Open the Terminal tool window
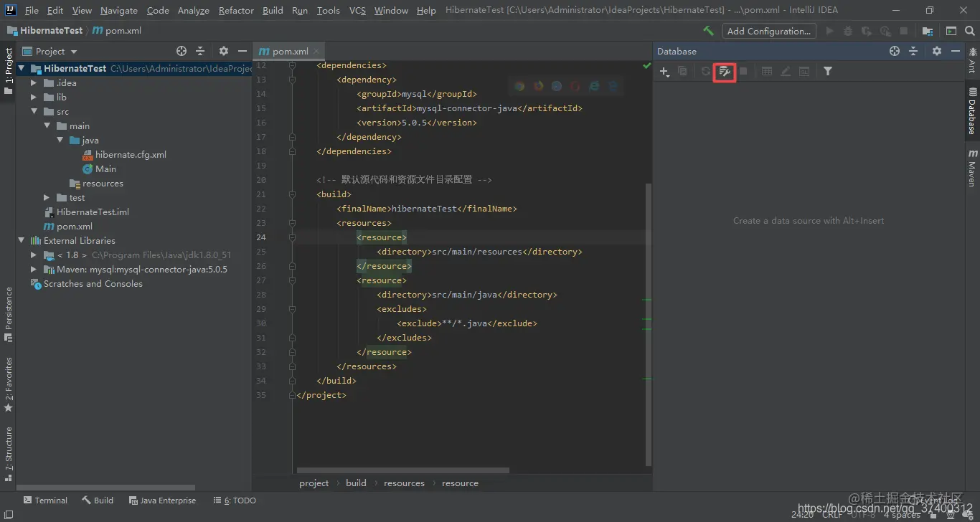Image resolution: width=980 pixels, height=522 pixels. [x=45, y=500]
